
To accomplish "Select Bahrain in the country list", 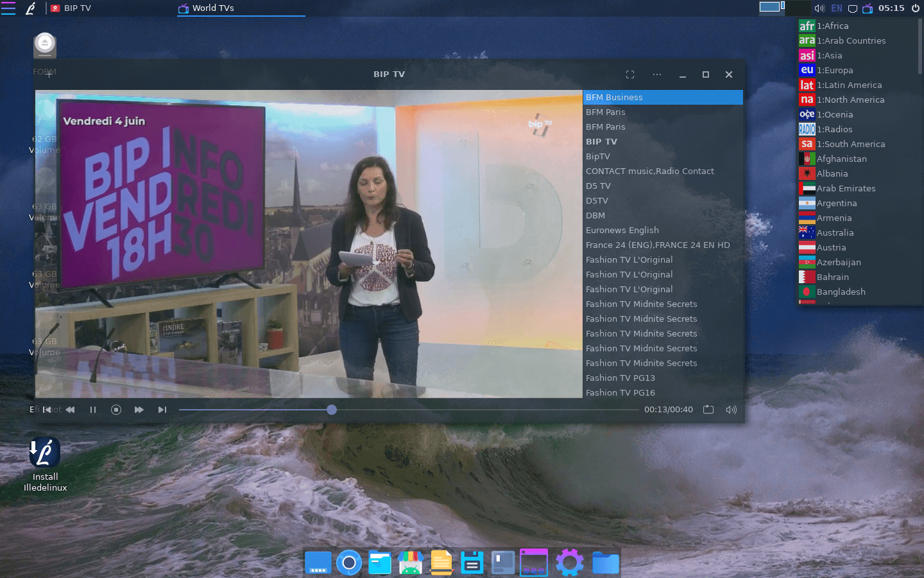I will pos(858,277).
